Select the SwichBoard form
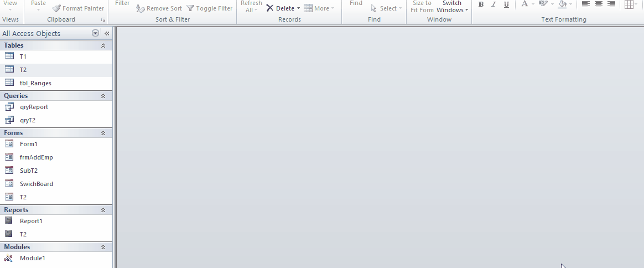Screen dimensions: 644x268 pyautogui.click(x=56, y=184)
